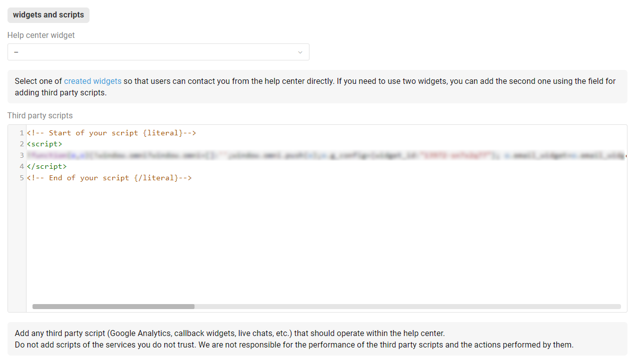Click the horizontal scrollbar track right of thumb
The image size is (636, 364).
point(400,307)
